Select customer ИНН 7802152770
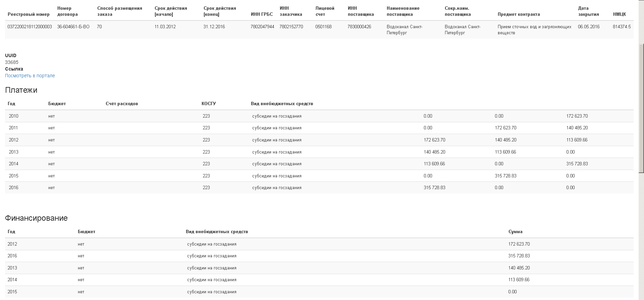644x300 pixels. tap(291, 27)
